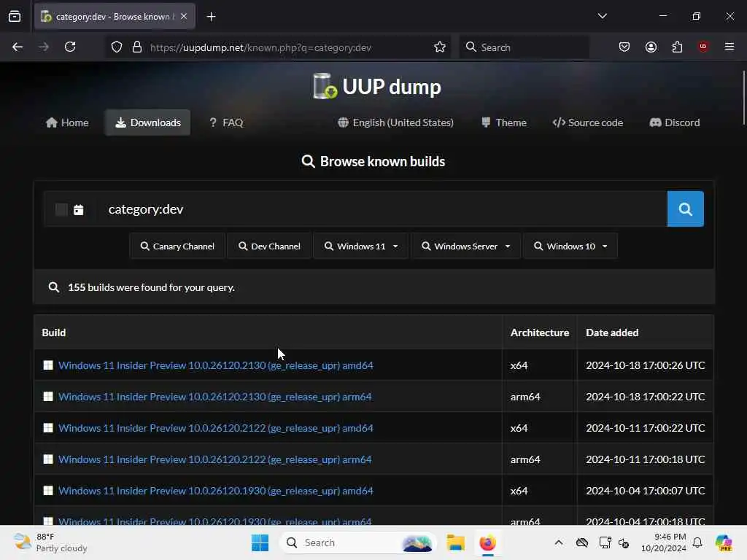Image resolution: width=747 pixels, height=560 pixels.
Task: Open build 26120.2122 arm64 link
Action: [x=215, y=459]
